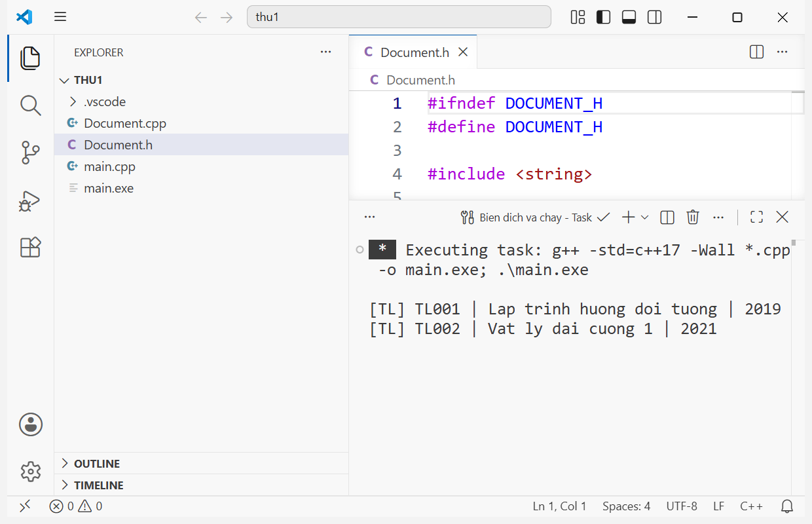The width and height of the screenshot is (812, 524).
Task: Click the #define DOCUMENT_H line
Action: click(515, 126)
